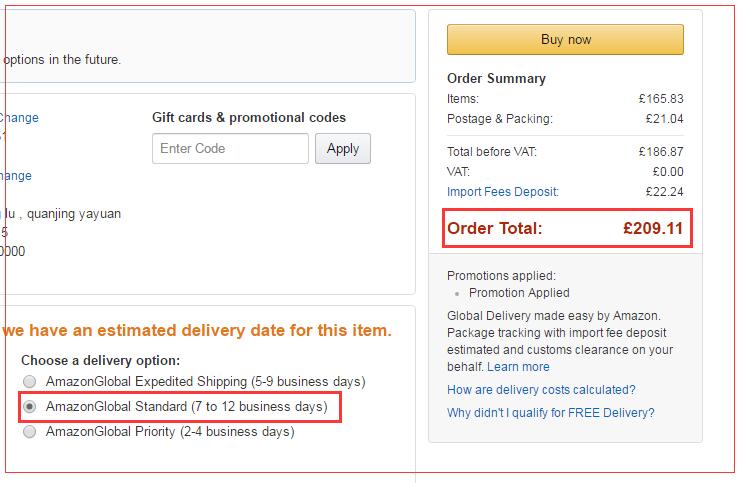Screen dimensions: 741x483
Task: Click the Promotion Applied bullet item
Action: [x=519, y=293]
